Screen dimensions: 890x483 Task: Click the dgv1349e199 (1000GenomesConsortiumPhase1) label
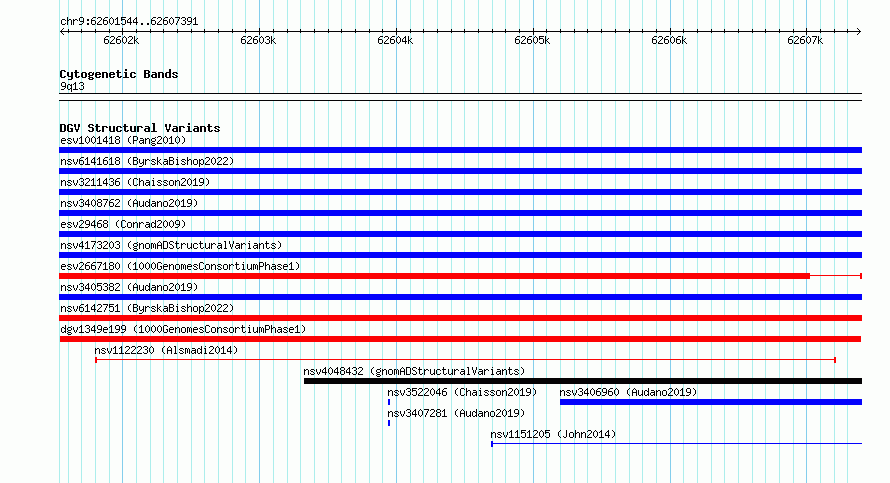coord(183,329)
